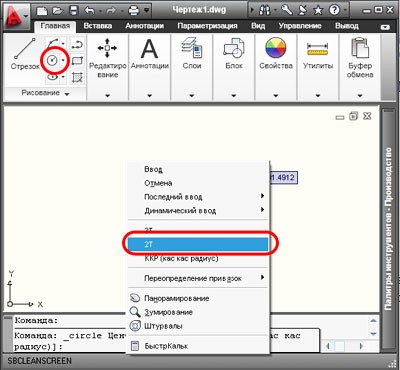Switch to the Главная ribbon tab
400x370 pixels.
tap(55, 26)
